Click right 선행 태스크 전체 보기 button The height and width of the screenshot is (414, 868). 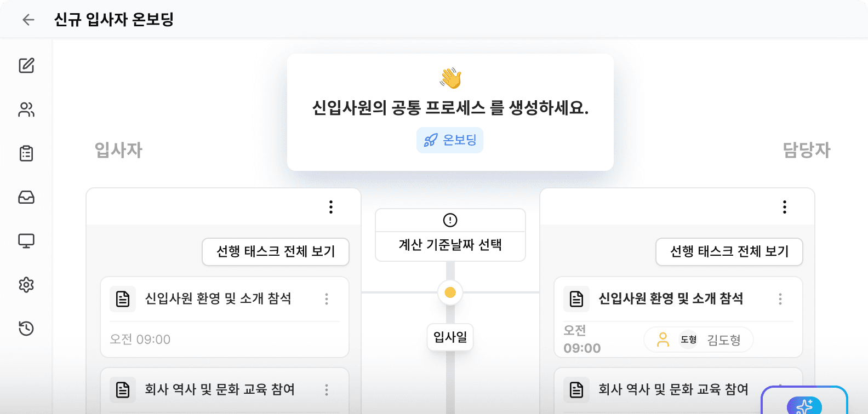[729, 252]
